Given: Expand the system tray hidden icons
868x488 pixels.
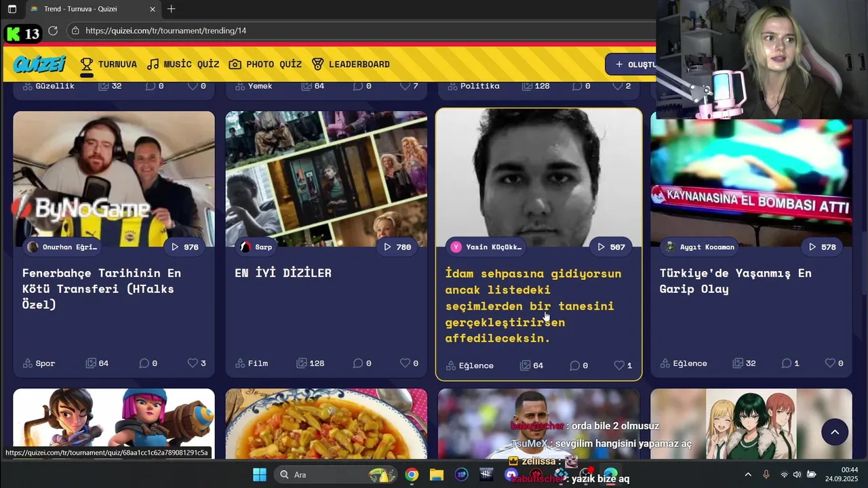Looking at the screenshot, I should (x=748, y=474).
